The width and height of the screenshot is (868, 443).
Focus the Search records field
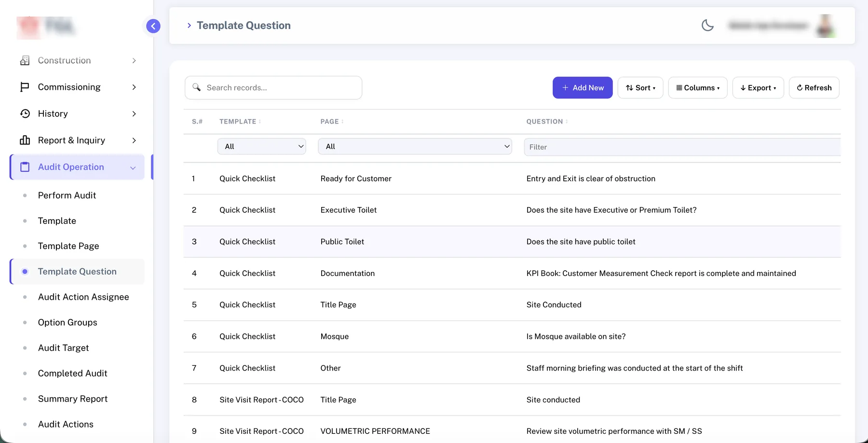[273, 87]
